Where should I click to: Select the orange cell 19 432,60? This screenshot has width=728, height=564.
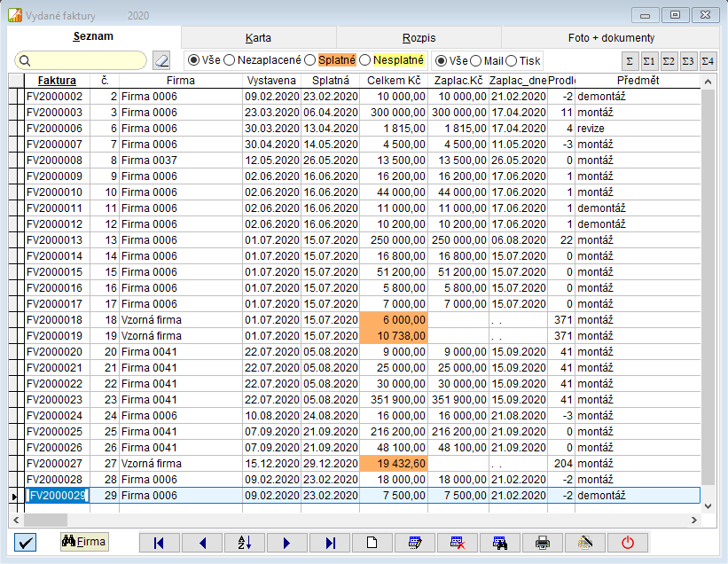coord(394,463)
